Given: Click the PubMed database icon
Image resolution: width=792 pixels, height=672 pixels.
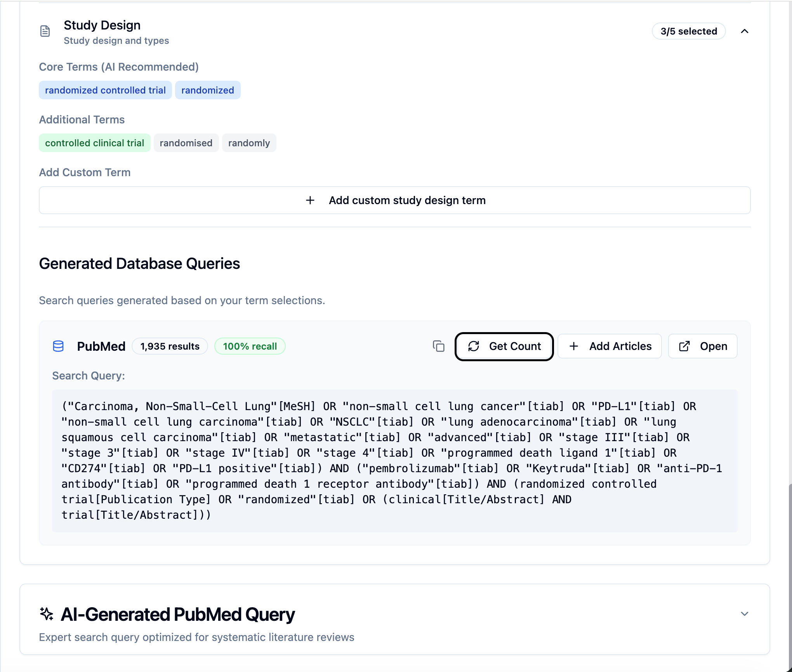Looking at the screenshot, I should 58,346.
